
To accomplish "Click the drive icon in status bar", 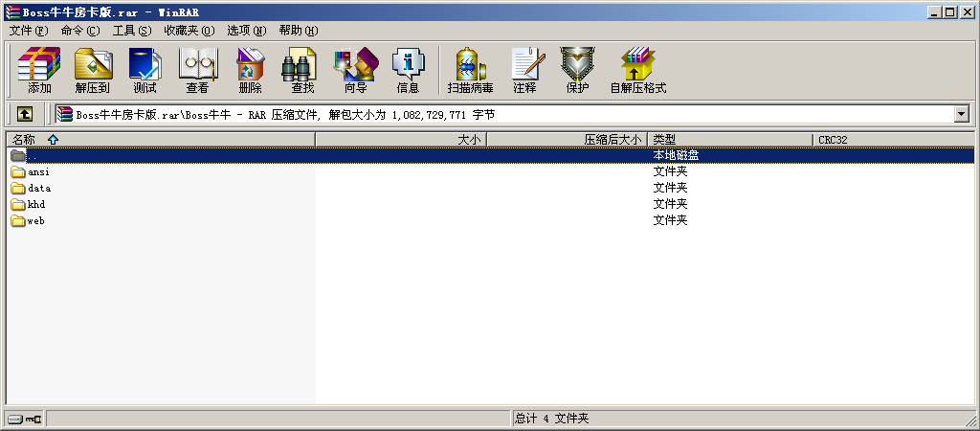I will [x=24, y=420].
